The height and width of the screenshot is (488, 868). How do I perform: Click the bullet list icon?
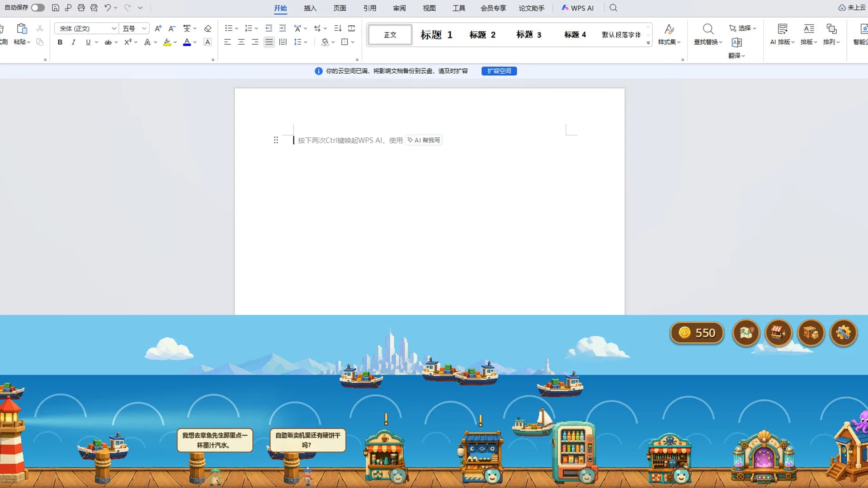228,28
